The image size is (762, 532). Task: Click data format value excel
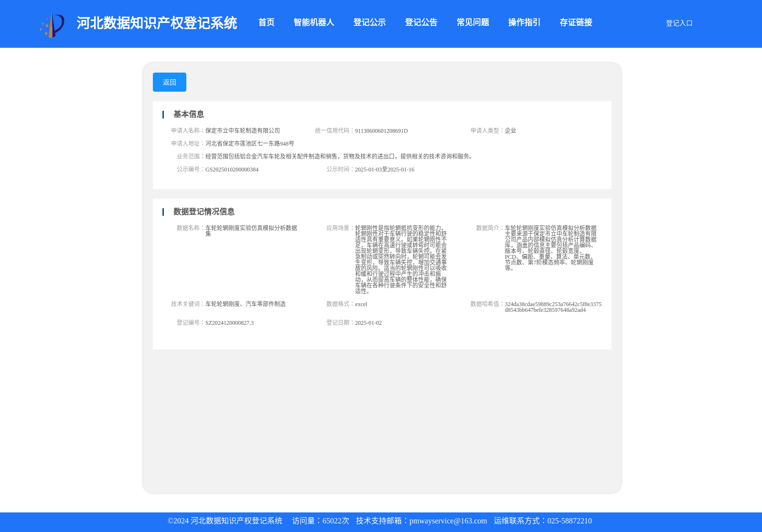[x=361, y=304]
